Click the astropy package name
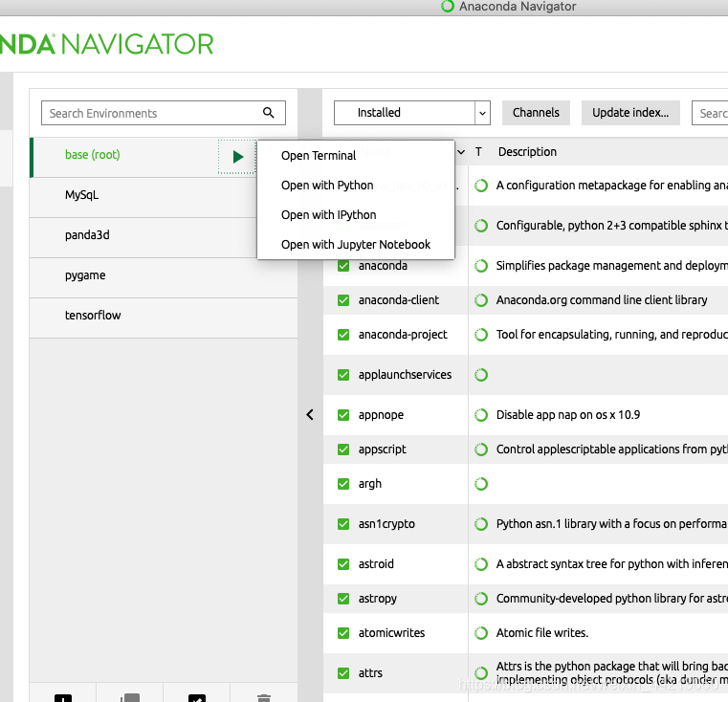 tap(378, 599)
